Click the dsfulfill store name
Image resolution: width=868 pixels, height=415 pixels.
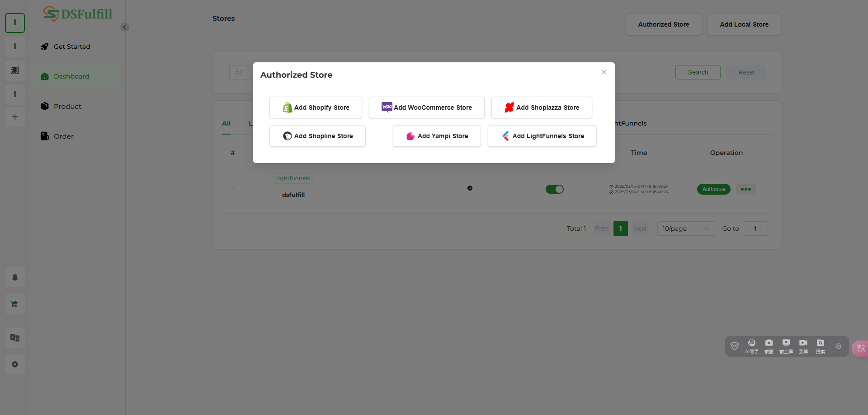(x=293, y=195)
